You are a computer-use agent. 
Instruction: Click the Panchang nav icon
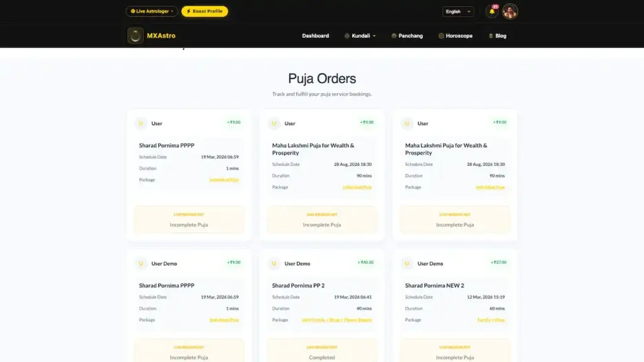tap(394, 36)
